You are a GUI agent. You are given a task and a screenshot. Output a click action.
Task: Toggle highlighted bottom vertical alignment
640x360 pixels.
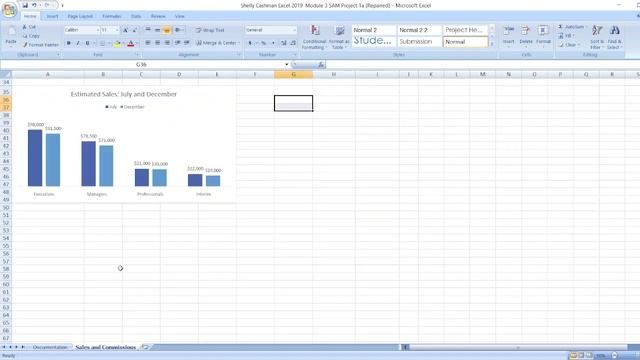(167, 30)
